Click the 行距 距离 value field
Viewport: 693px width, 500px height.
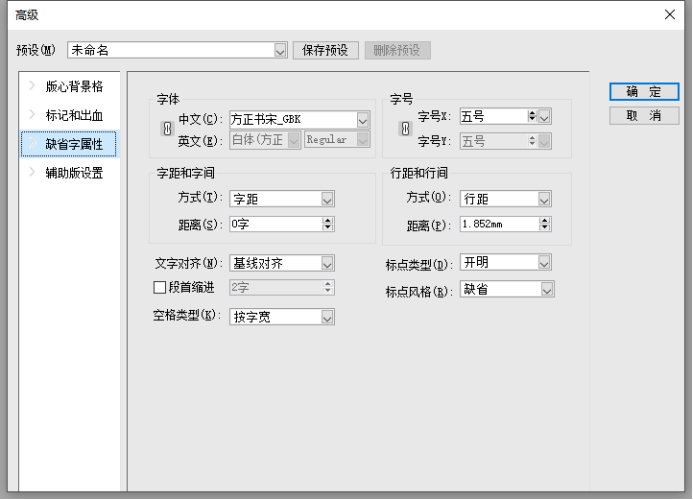point(500,225)
